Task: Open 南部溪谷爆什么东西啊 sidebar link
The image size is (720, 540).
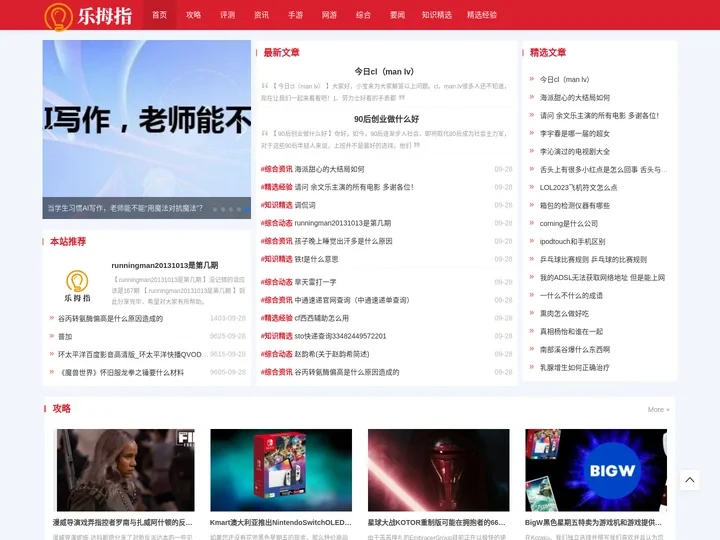Action: pos(574,349)
